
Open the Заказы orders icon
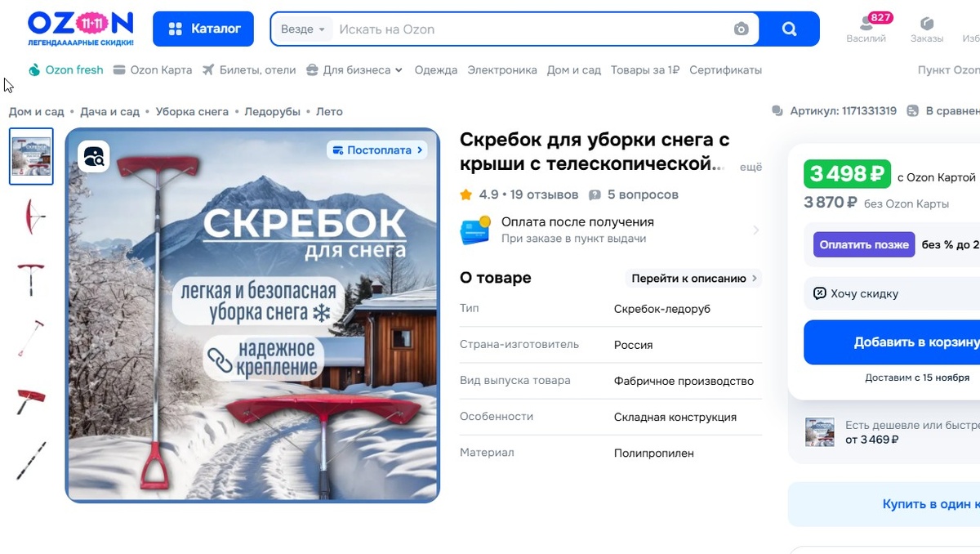pyautogui.click(x=927, y=29)
